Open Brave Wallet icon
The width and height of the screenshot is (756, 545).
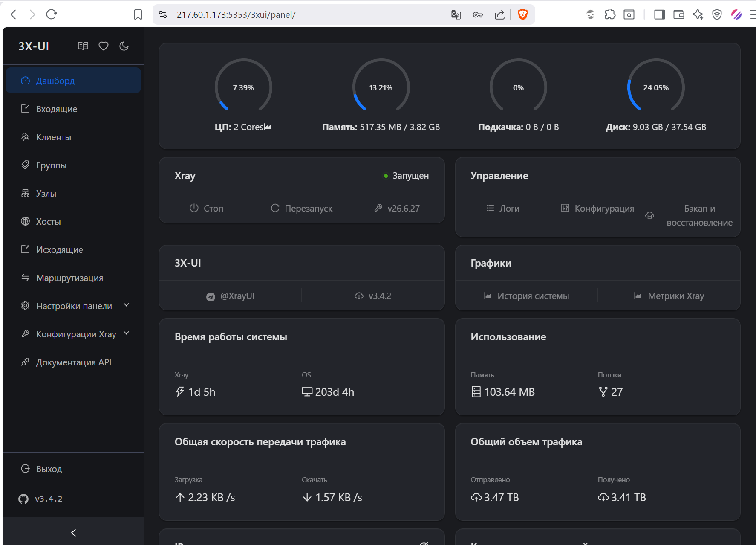[679, 14]
